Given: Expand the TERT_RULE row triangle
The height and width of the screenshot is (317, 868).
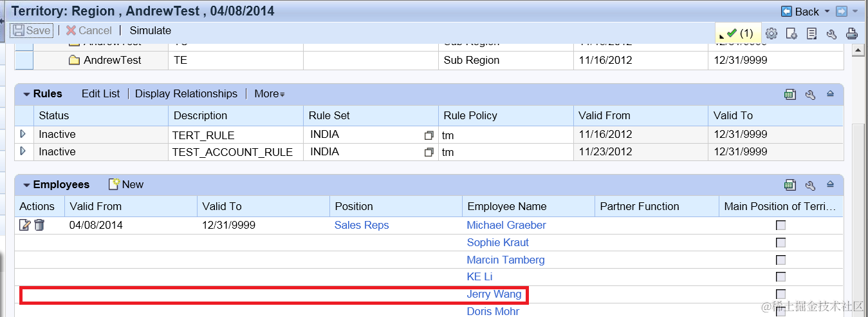Looking at the screenshot, I should coord(23,134).
